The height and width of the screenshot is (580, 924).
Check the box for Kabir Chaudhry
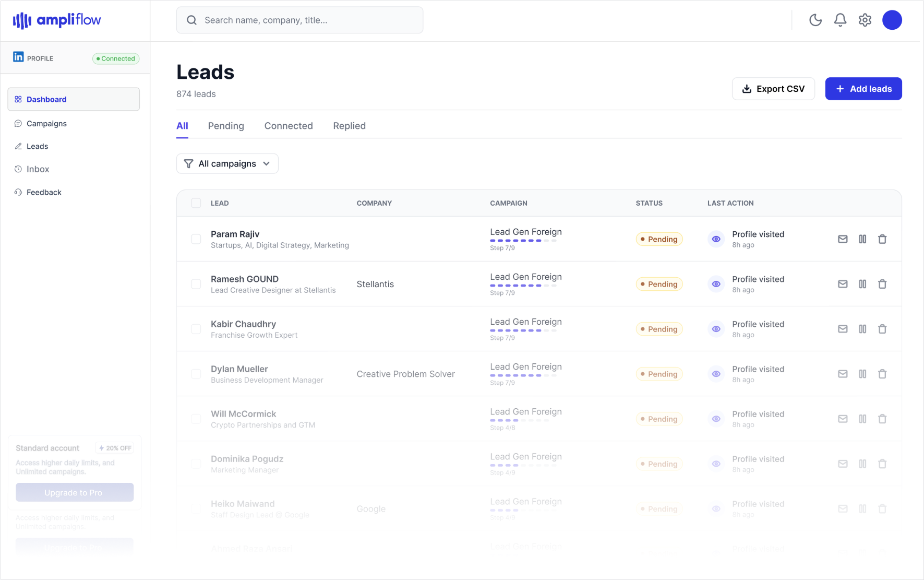click(x=196, y=329)
